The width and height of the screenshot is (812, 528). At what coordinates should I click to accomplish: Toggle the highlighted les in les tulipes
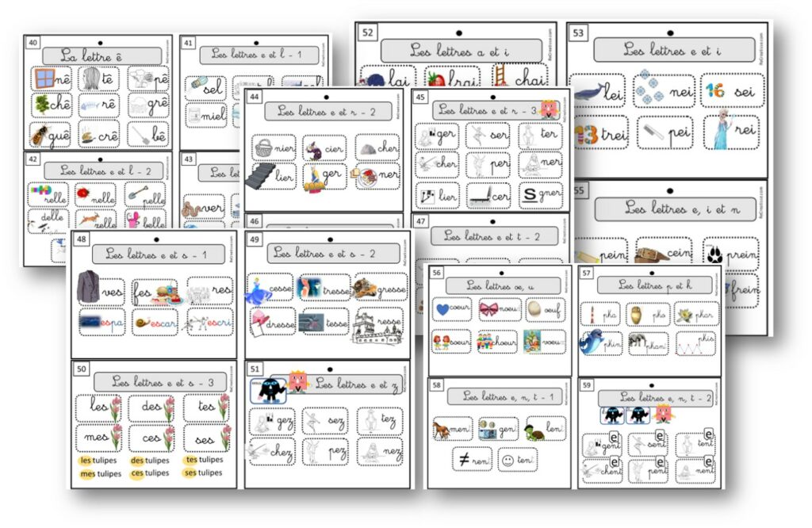(x=86, y=460)
